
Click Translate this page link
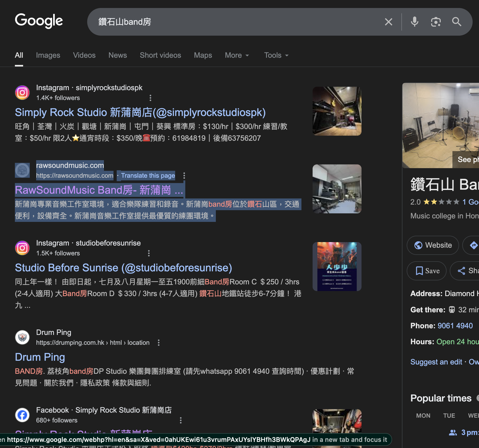148,176
